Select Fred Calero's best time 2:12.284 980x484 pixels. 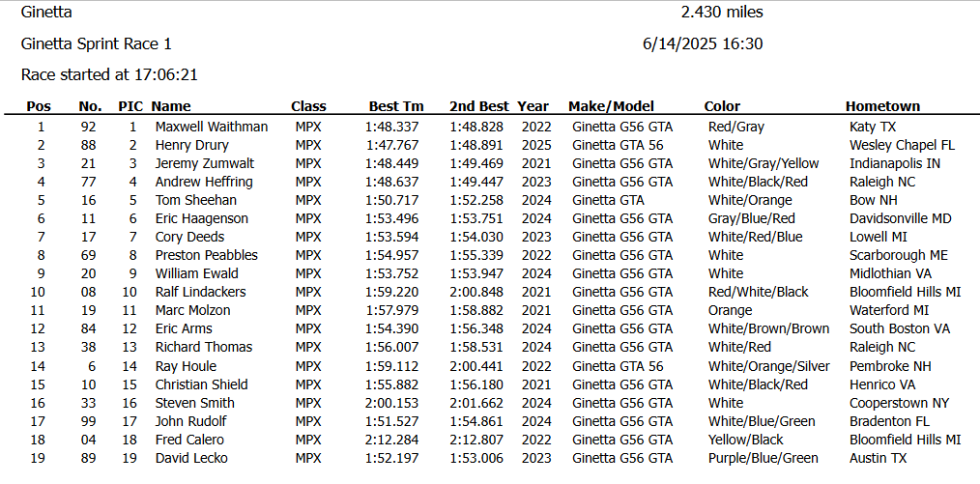point(391,440)
